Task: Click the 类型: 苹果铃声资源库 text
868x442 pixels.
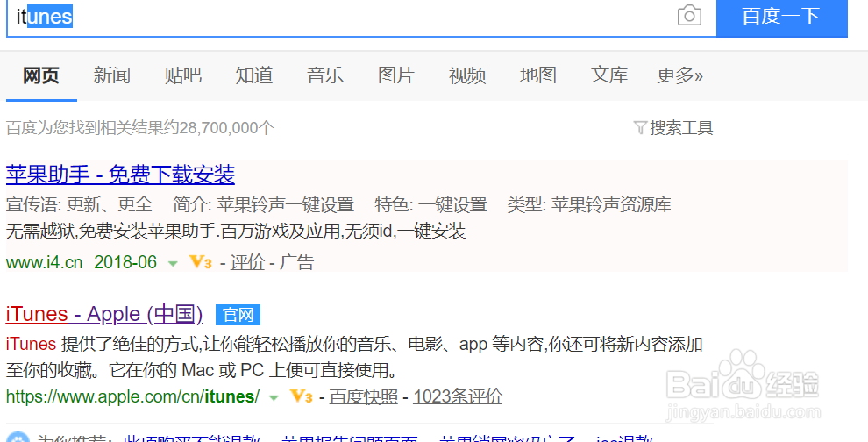Action: tap(589, 204)
